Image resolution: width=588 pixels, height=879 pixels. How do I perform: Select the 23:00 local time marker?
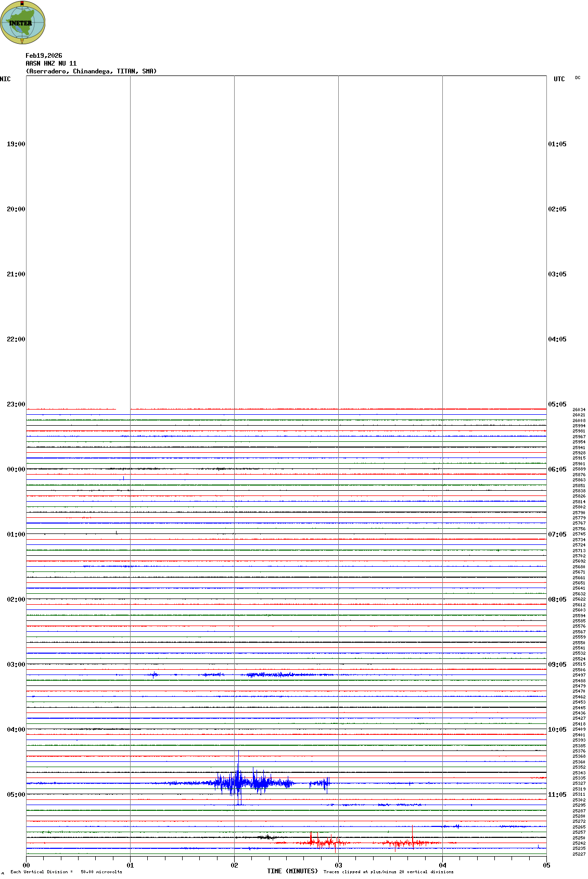[x=16, y=404]
